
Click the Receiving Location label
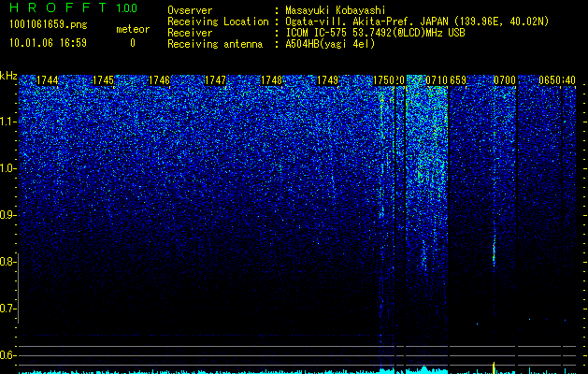pyautogui.click(x=218, y=22)
